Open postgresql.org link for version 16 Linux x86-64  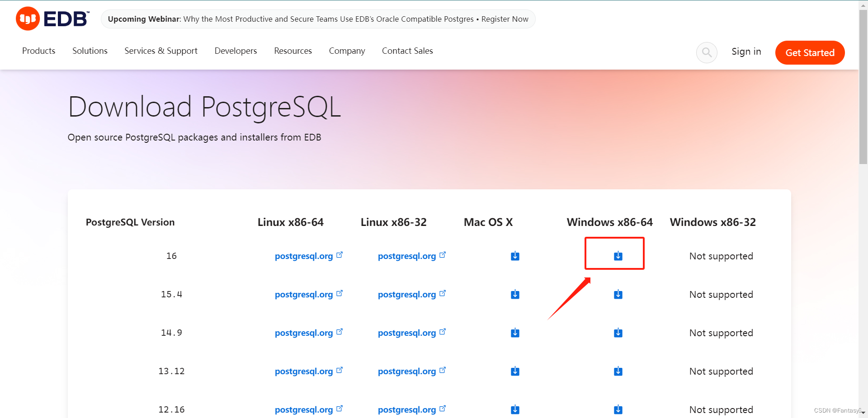click(309, 256)
